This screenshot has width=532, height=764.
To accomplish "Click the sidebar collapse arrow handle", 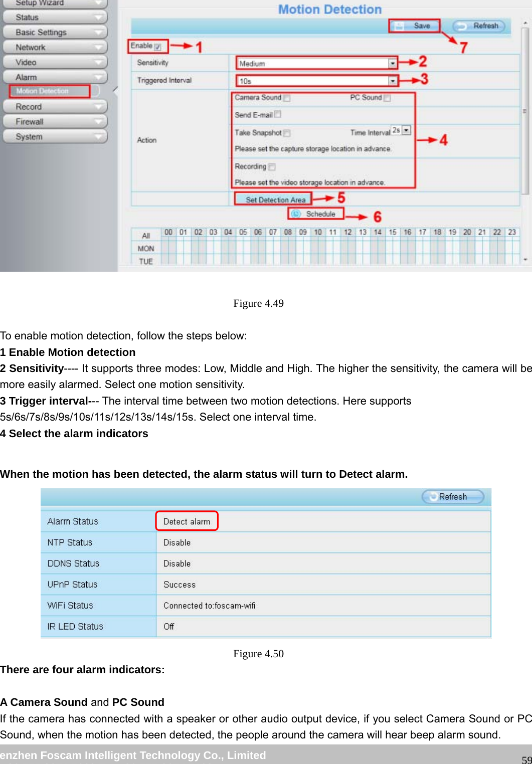I will [115, 91].
